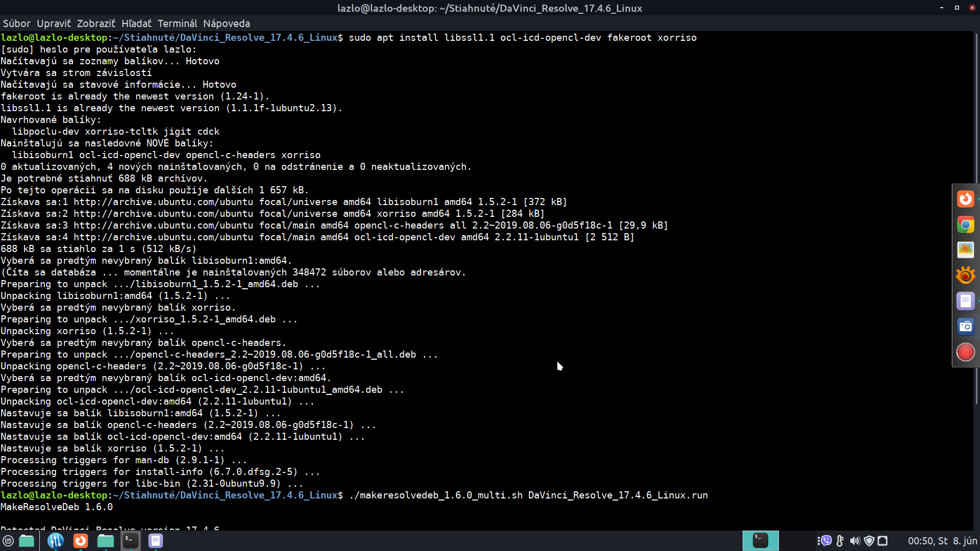Viewport: 980px width, 551px height.
Task: Click the shield security tray icon
Action: coord(869,541)
